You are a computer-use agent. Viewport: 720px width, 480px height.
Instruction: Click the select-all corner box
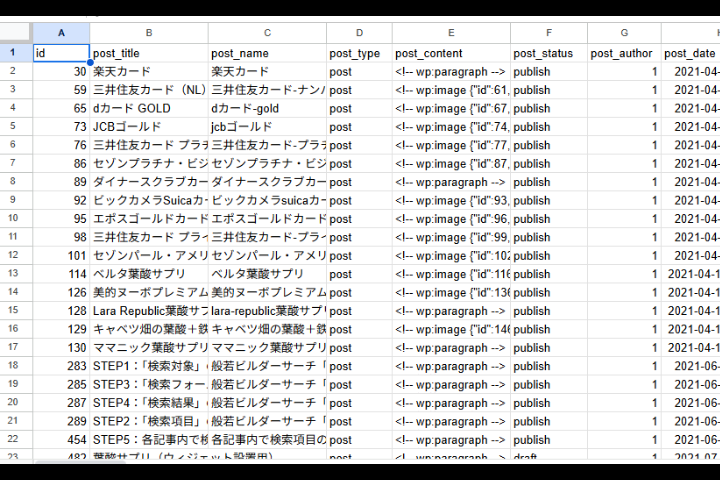tap(16, 33)
